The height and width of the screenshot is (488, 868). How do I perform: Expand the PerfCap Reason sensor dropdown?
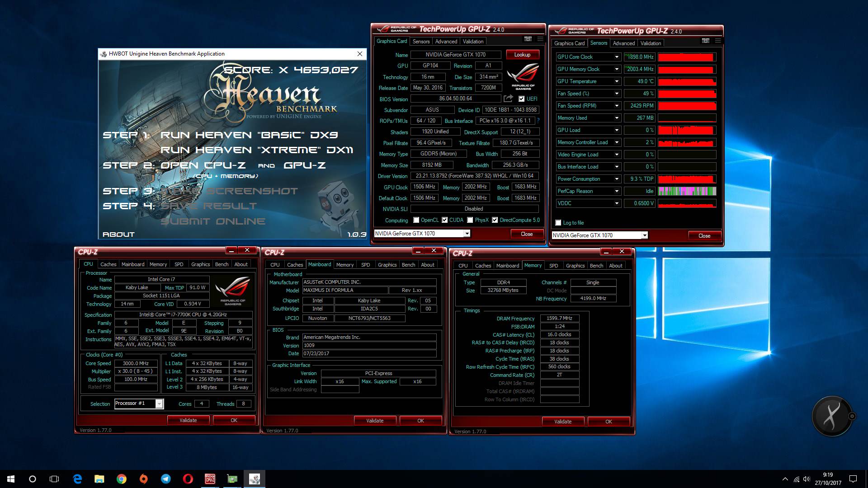coord(616,191)
